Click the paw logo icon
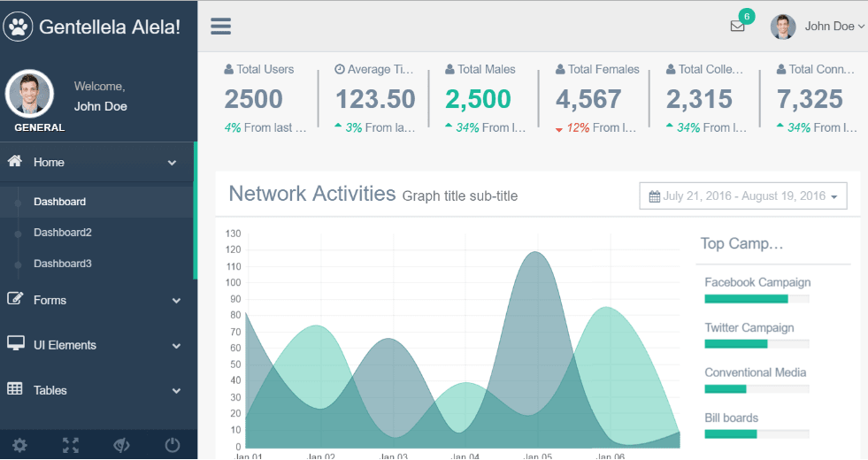This screenshot has height=460, width=868. click(19, 27)
